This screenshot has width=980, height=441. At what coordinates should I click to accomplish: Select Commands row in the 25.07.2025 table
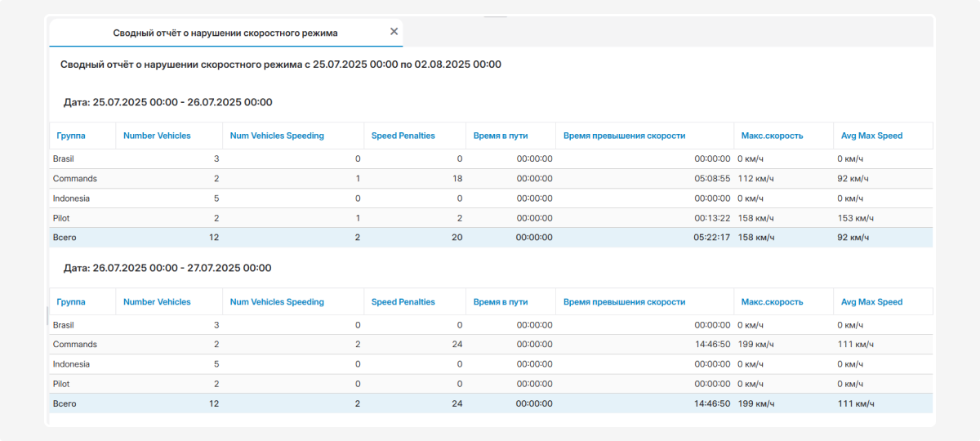point(75,179)
